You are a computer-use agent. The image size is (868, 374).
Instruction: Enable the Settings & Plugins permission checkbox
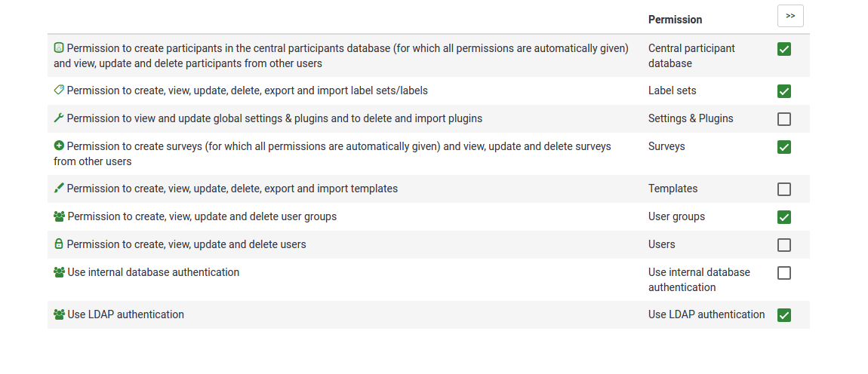(x=784, y=119)
